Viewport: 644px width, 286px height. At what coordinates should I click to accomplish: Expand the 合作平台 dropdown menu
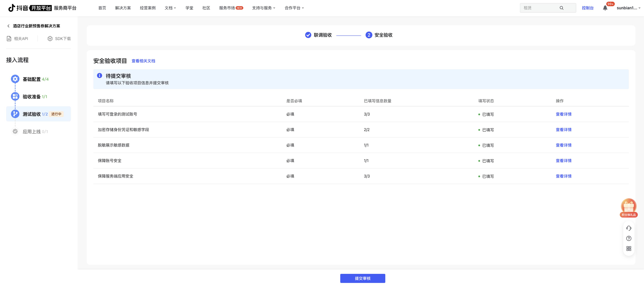[294, 8]
